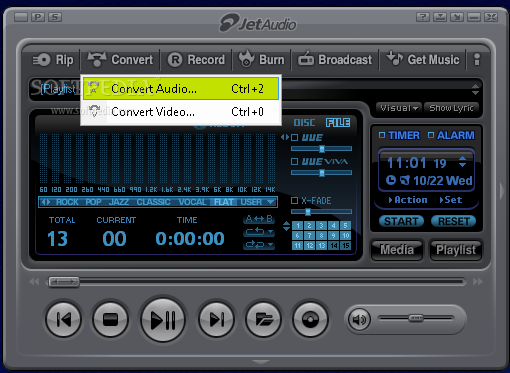Image resolution: width=510 pixels, height=373 pixels.
Task: Click the clock time up/down stepper
Action: (462, 162)
